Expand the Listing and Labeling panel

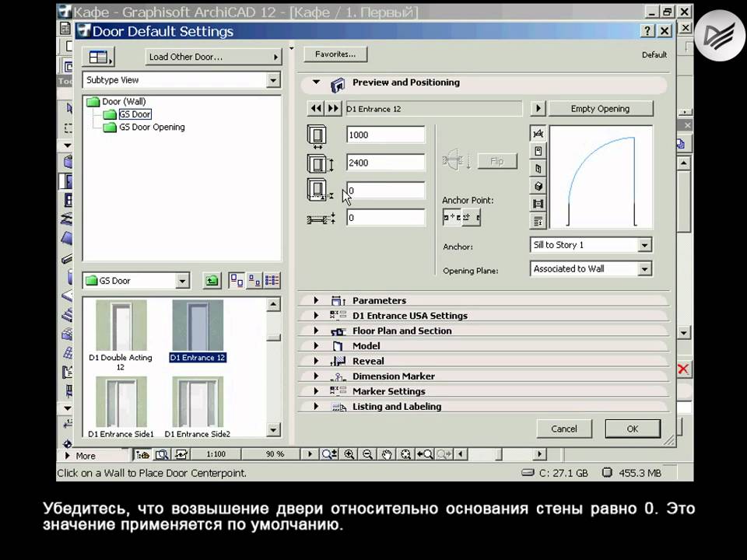pos(315,406)
